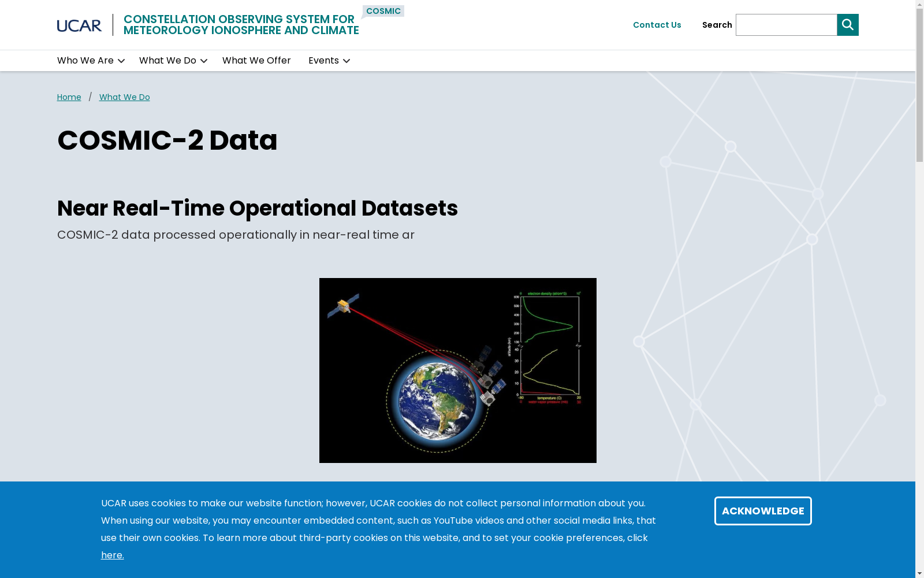Click the COSMIC-2 Data page heading
Image resolution: width=924 pixels, height=578 pixels.
click(x=167, y=140)
